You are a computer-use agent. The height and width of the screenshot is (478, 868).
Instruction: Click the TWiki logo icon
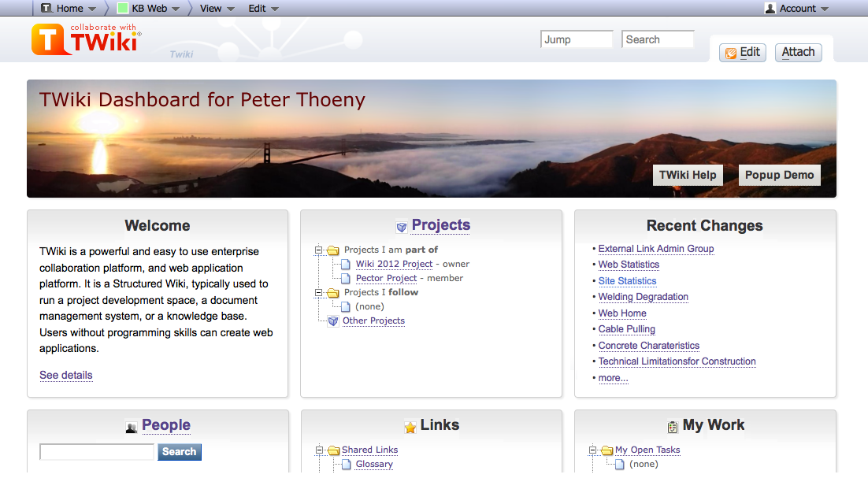[x=47, y=39]
